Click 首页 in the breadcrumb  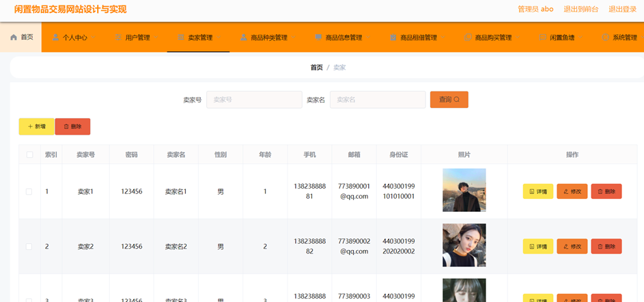317,68
